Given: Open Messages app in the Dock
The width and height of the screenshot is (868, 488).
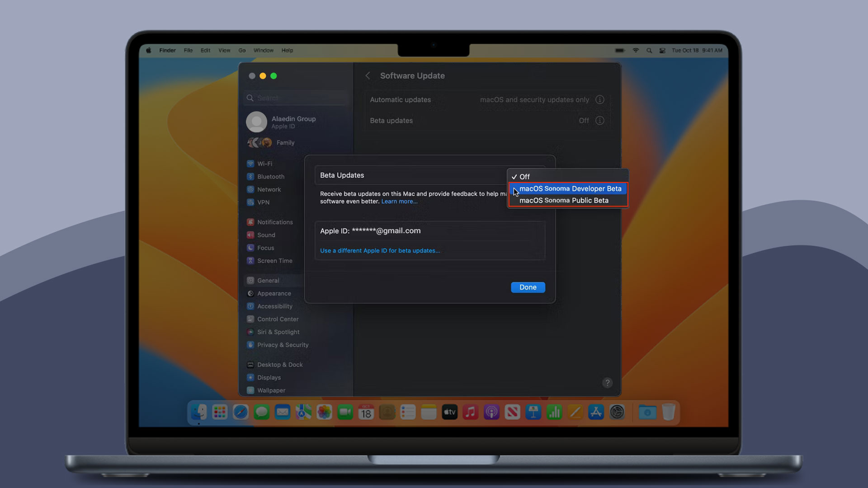Looking at the screenshot, I should pos(261,412).
